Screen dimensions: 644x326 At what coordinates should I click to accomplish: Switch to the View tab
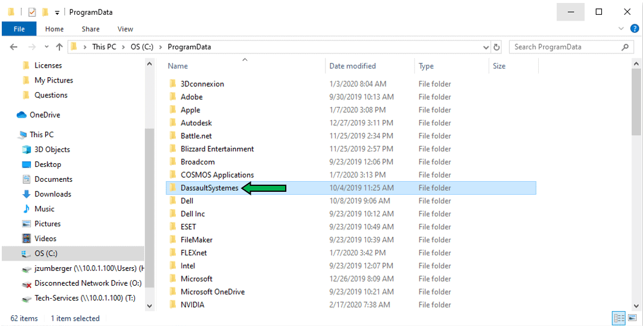(x=125, y=29)
